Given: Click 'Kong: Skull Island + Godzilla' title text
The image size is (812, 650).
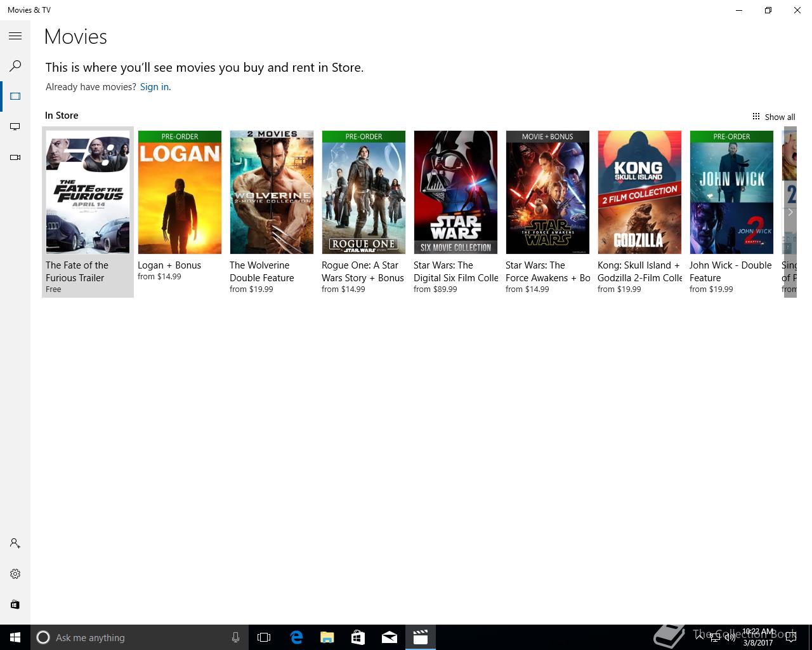Looking at the screenshot, I should click(640, 272).
